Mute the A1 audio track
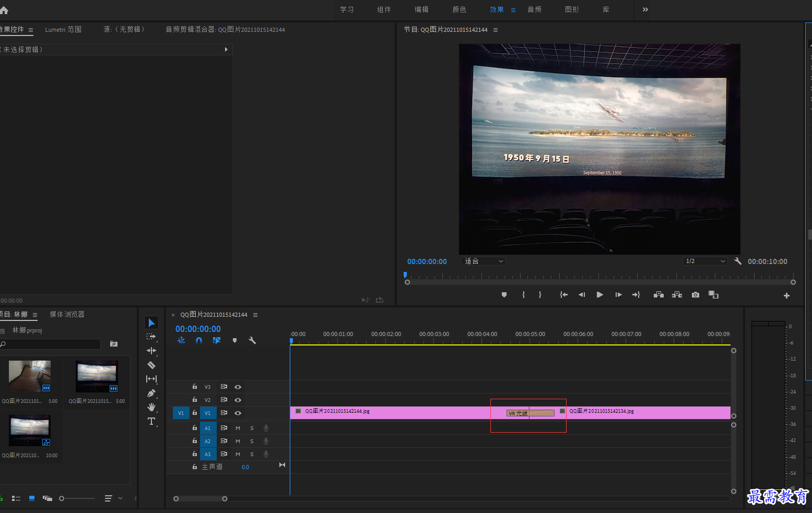Screen dimensions: 812x513 point(238,428)
